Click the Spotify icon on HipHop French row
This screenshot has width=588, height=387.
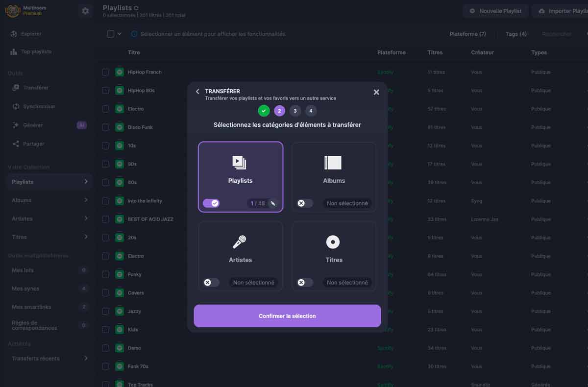(120, 72)
